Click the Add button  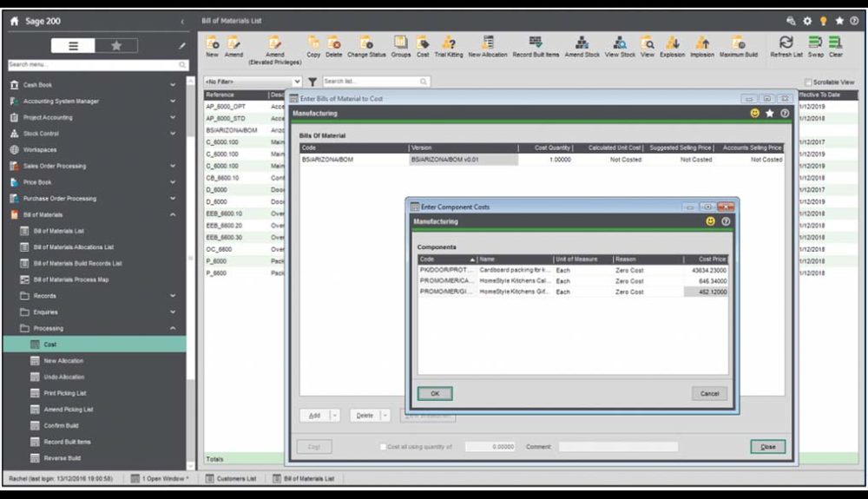pos(314,416)
